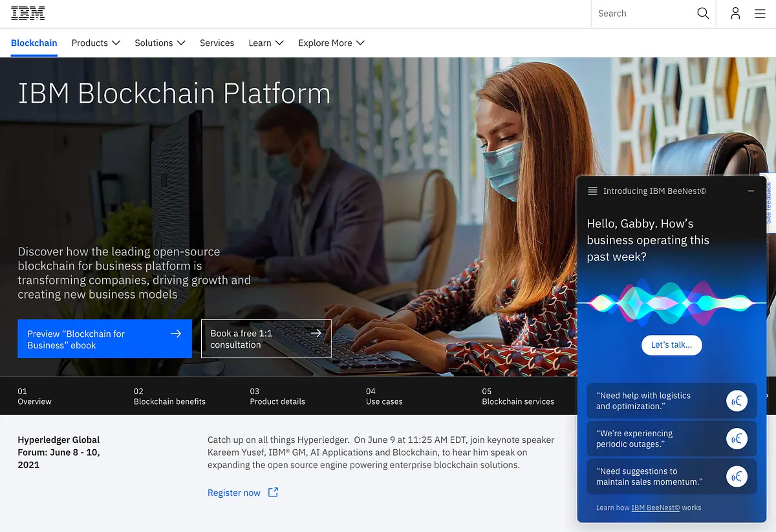Select "We're experiencing periodic outages." suggestion

click(671, 439)
